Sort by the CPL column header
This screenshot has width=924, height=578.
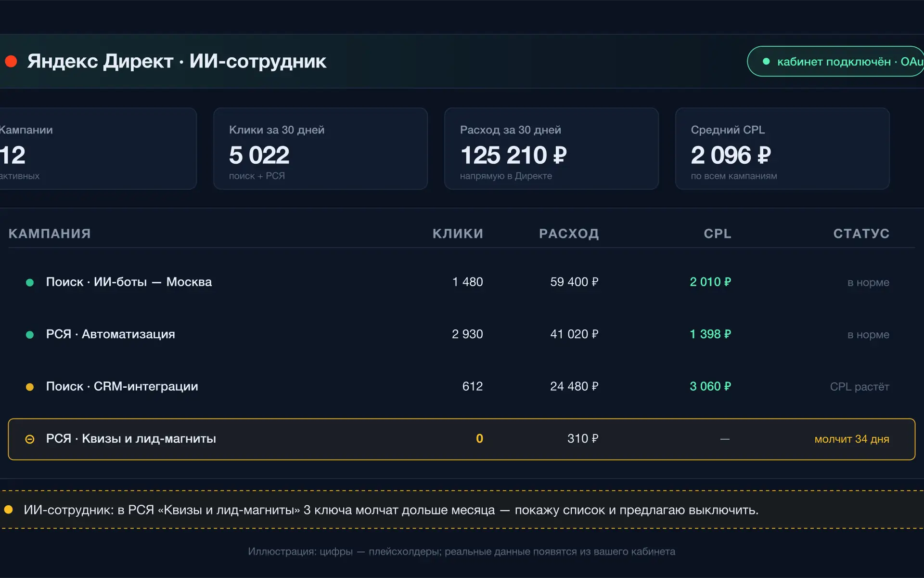coord(718,234)
